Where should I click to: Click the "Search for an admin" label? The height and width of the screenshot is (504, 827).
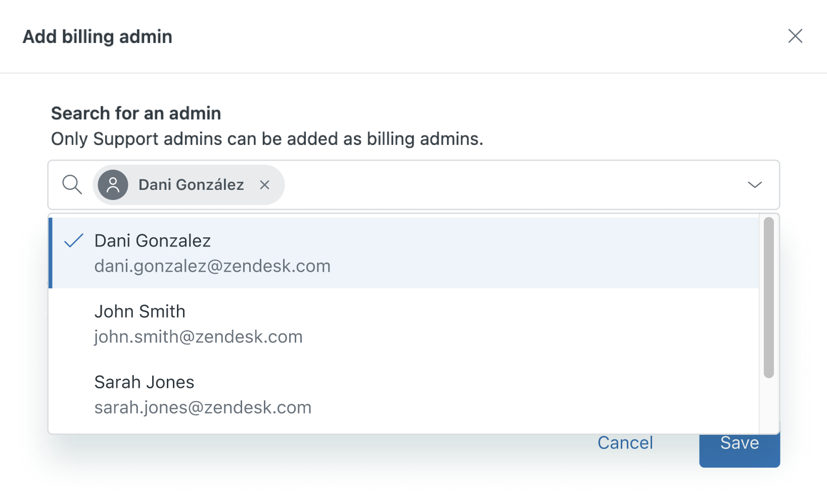point(136,113)
